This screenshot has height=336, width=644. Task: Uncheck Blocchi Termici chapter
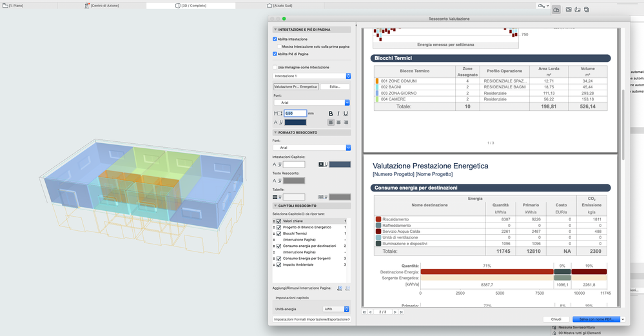(x=279, y=233)
